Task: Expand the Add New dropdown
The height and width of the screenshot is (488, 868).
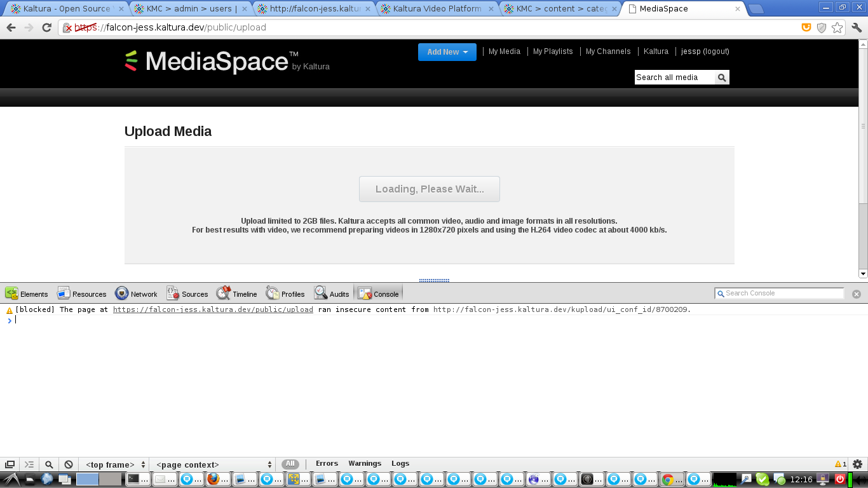Action: pos(447,52)
